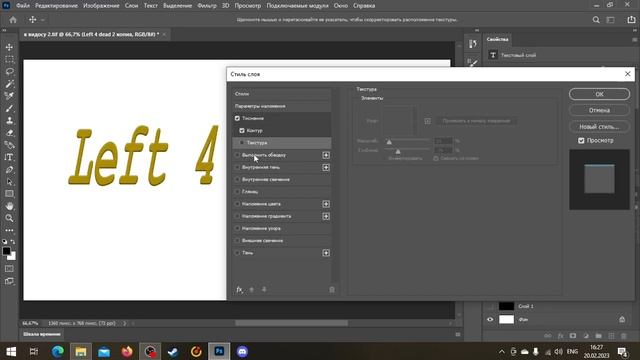The image size is (640, 360).
Task: Enable Внутренняя тень checkbox
Action: (x=237, y=167)
